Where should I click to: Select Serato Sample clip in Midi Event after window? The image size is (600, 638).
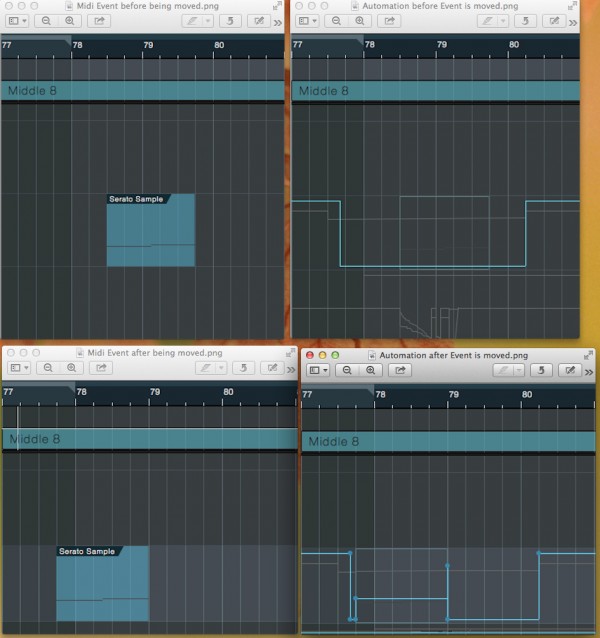(103, 583)
